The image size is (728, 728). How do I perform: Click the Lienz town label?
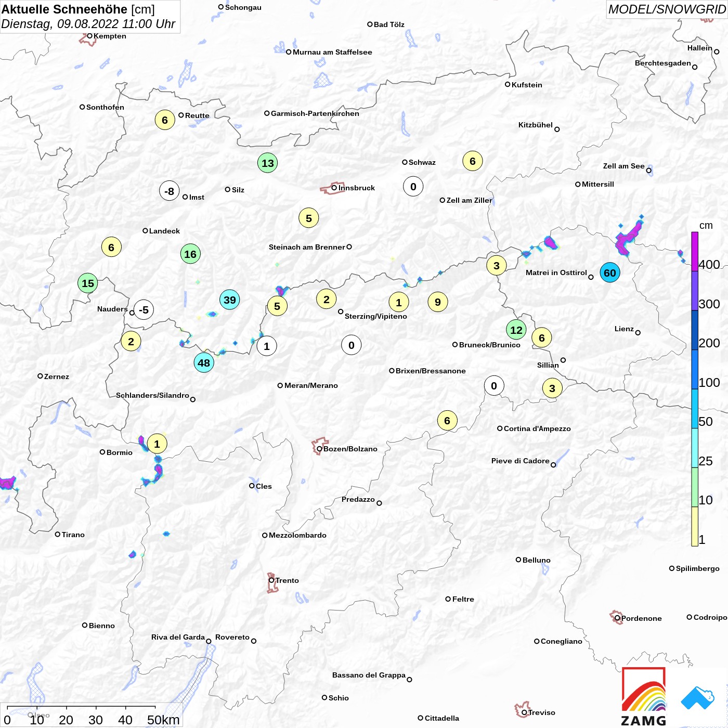coord(624,329)
